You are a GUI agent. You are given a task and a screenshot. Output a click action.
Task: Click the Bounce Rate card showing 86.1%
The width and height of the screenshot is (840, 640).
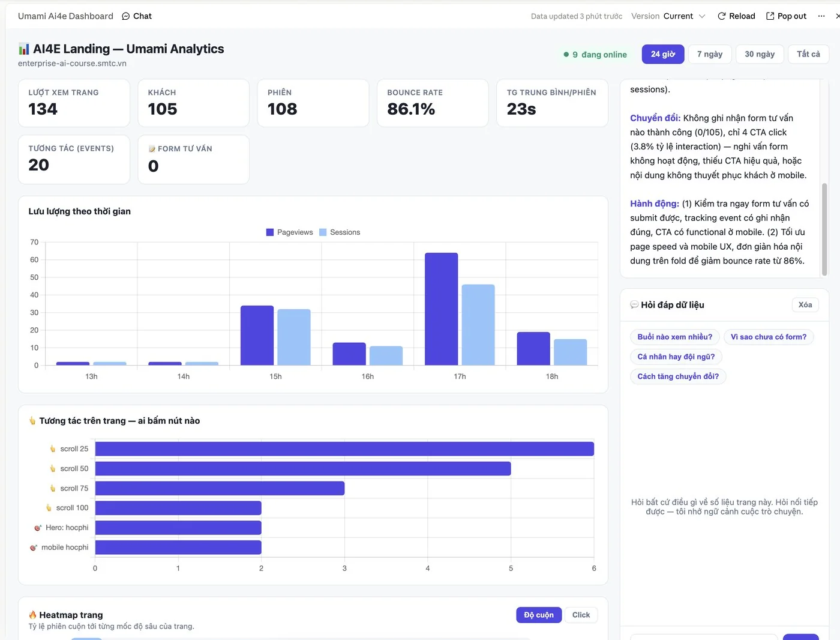click(433, 103)
